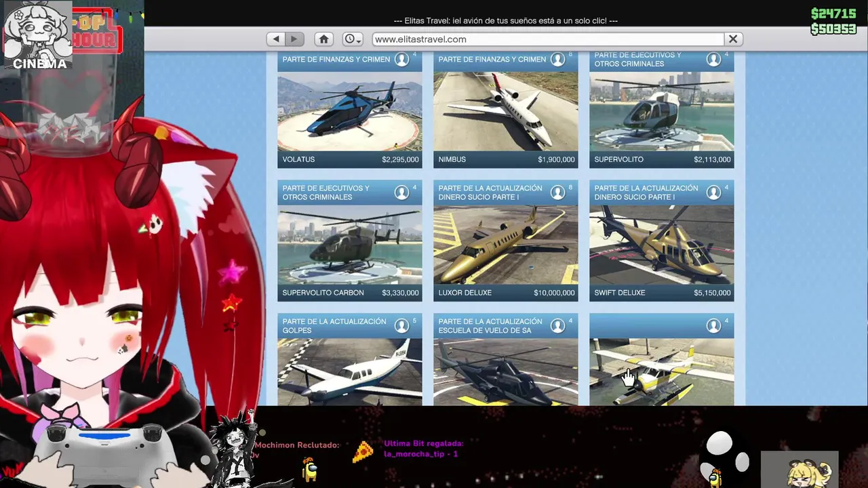
Task: Click the VOLATUS name label
Action: coord(299,159)
